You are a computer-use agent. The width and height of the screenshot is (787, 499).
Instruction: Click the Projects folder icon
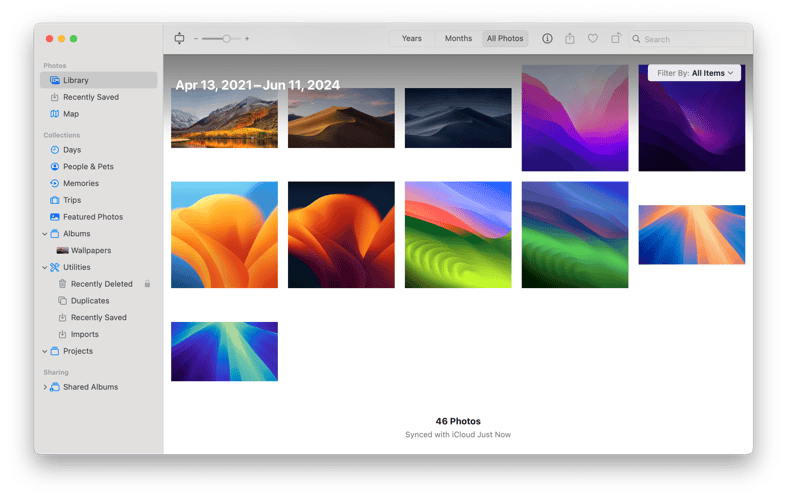click(55, 351)
